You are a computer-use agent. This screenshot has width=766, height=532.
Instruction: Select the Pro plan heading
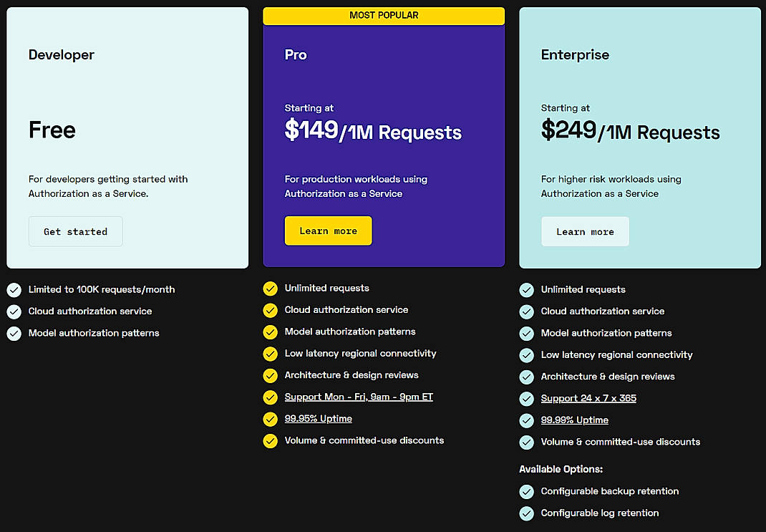tap(295, 54)
